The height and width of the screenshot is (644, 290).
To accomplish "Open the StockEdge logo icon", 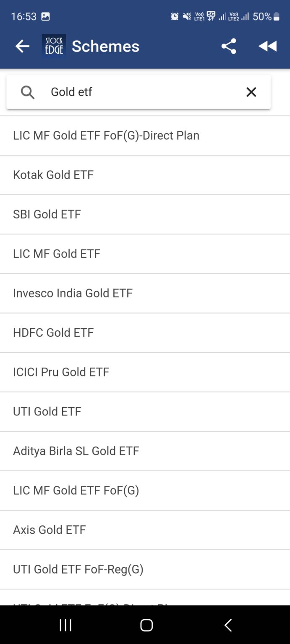I will pos(54,46).
